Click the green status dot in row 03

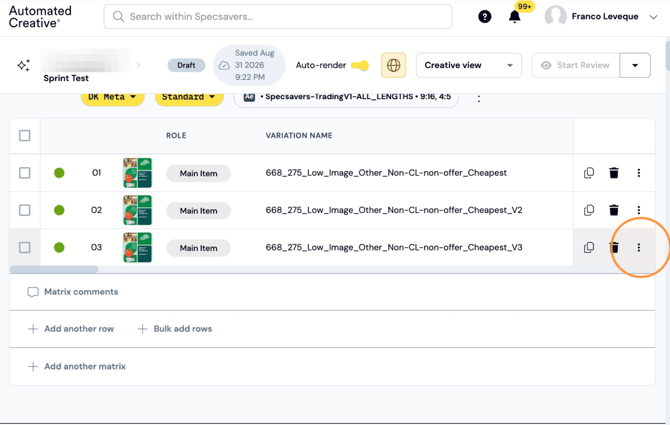point(59,247)
